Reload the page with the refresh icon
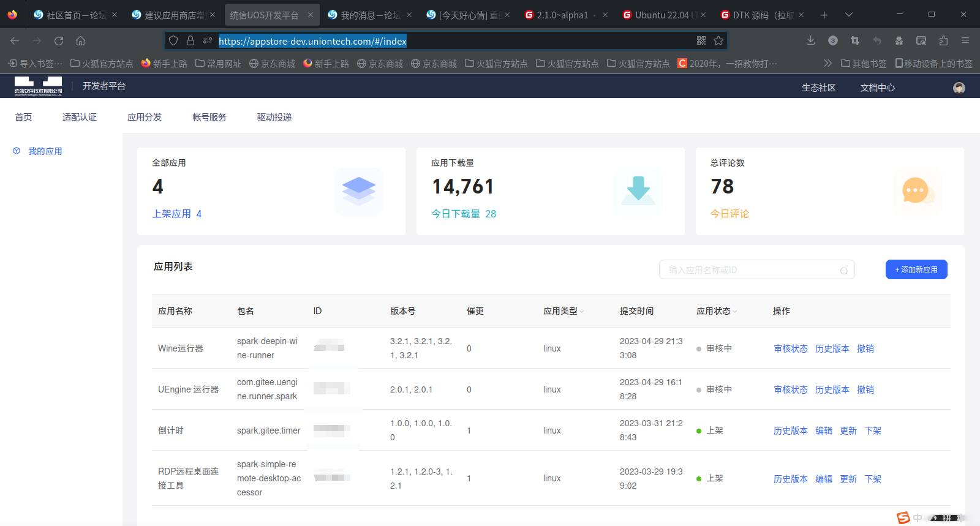This screenshot has height=526, width=980. pyautogui.click(x=59, y=41)
